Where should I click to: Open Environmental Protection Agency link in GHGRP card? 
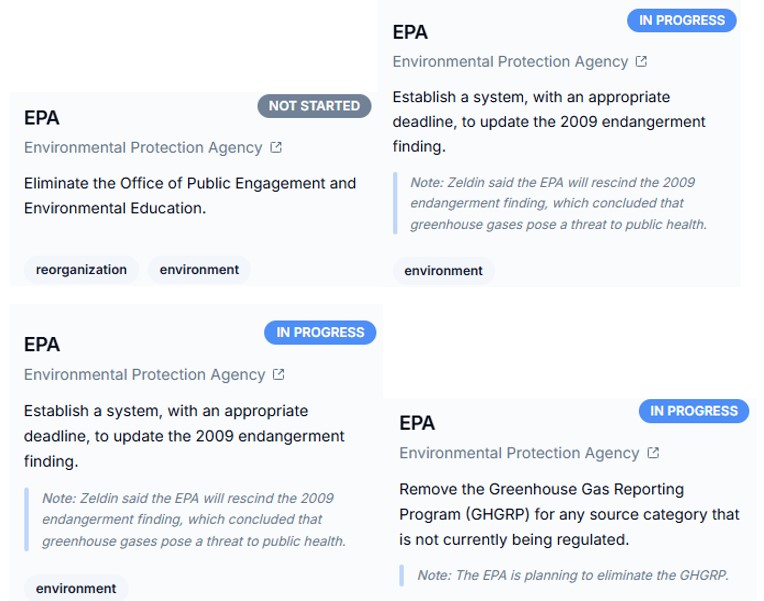pyautogui.click(x=519, y=453)
